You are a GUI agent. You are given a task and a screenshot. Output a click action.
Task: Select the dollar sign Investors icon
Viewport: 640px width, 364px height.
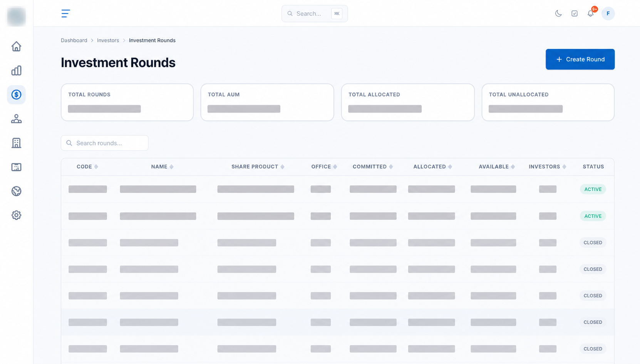click(x=16, y=95)
